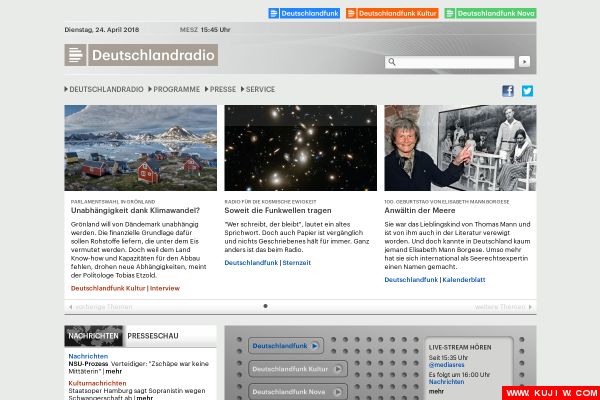
Task: Click the magnifier icon in search box
Action: point(391,62)
